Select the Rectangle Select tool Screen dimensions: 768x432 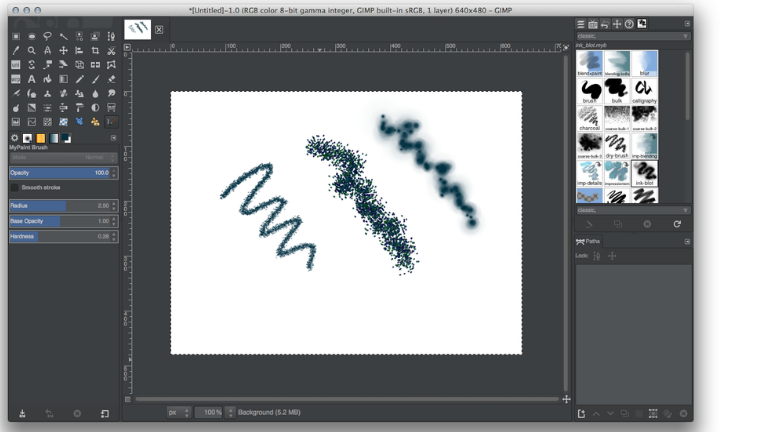point(16,36)
